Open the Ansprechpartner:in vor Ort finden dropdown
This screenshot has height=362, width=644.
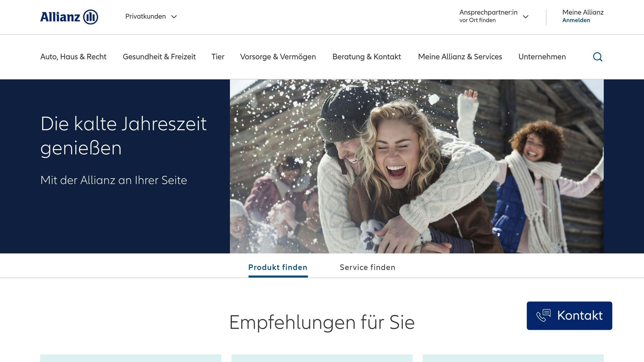(x=489, y=16)
